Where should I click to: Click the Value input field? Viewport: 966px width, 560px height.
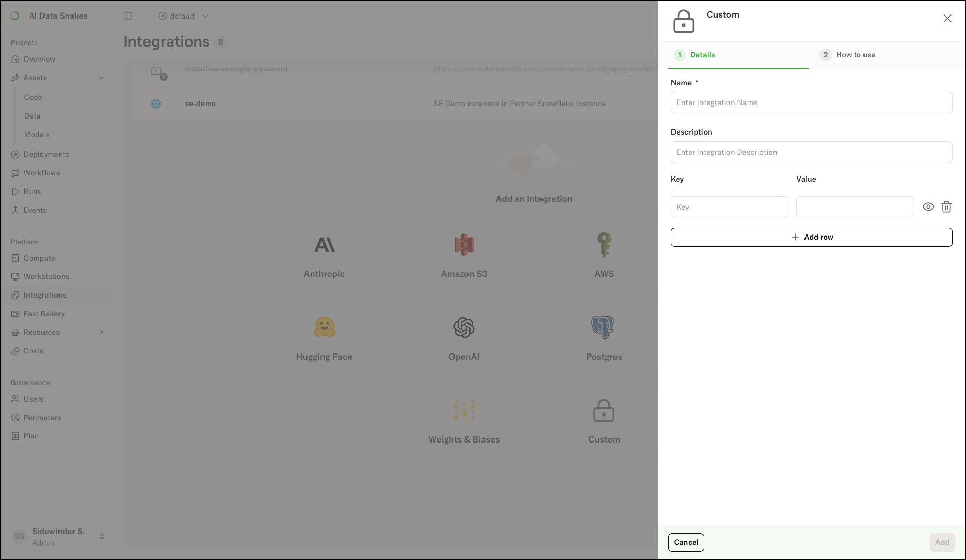click(x=855, y=207)
